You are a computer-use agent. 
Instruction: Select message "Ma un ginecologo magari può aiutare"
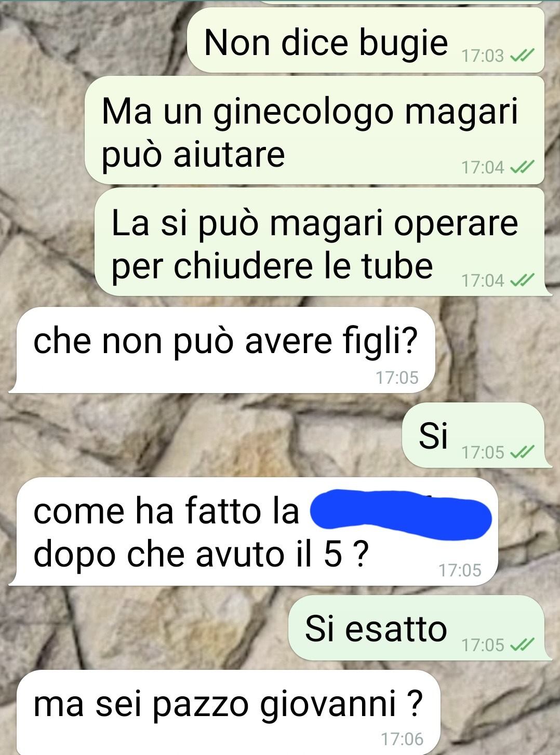coord(314,130)
